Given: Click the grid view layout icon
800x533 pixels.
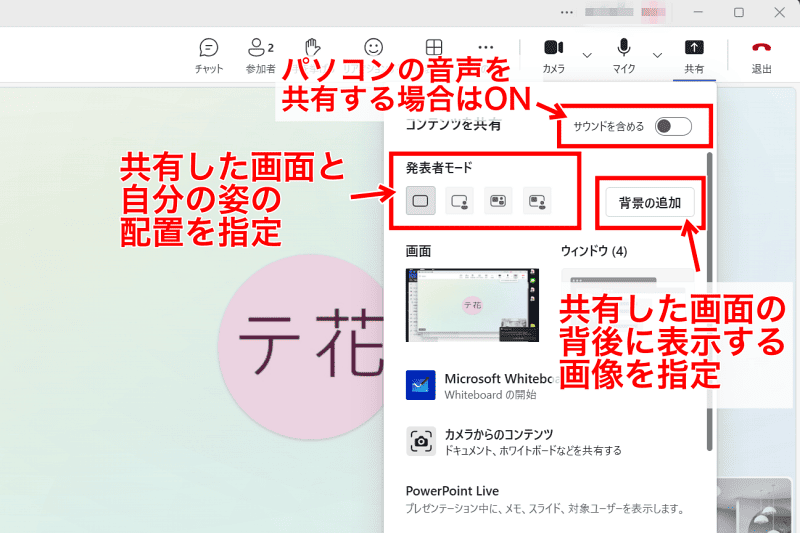Looking at the screenshot, I should [x=434, y=48].
